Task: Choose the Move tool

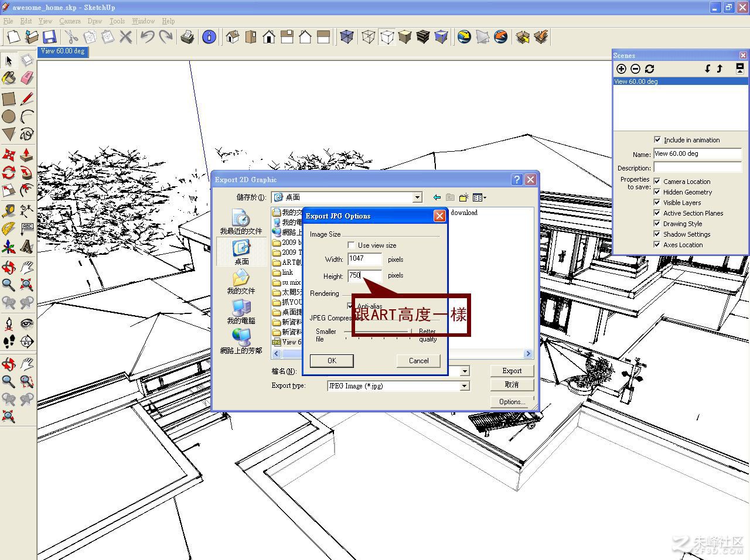Action: [x=9, y=155]
